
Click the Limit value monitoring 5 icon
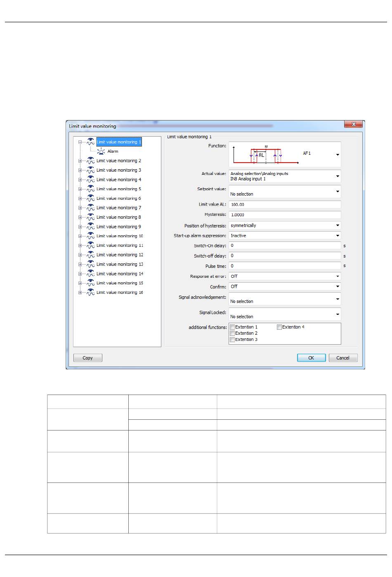tap(91, 189)
